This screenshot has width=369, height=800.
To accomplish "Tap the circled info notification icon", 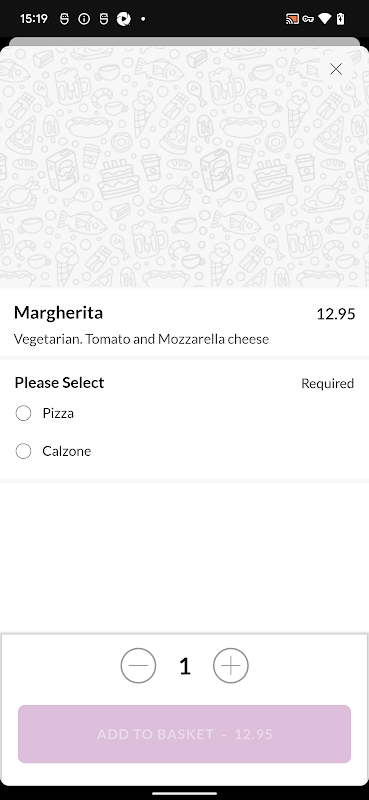I will (84, 19).
